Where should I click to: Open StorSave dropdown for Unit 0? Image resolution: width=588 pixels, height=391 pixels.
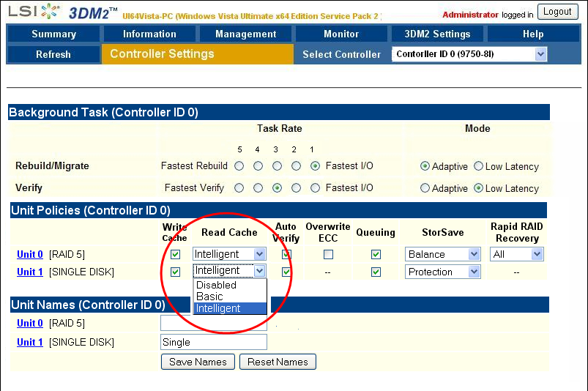(473, 255)
